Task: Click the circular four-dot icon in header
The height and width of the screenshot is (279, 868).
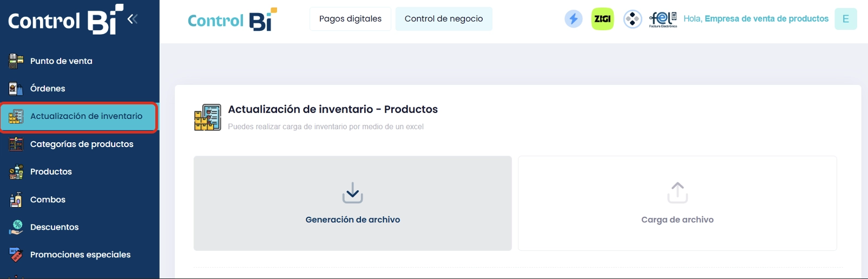Action: [x=632, y=19]
